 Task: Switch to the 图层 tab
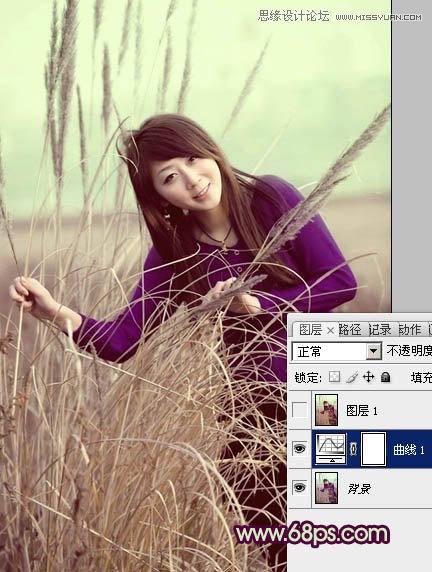[310, 330]
